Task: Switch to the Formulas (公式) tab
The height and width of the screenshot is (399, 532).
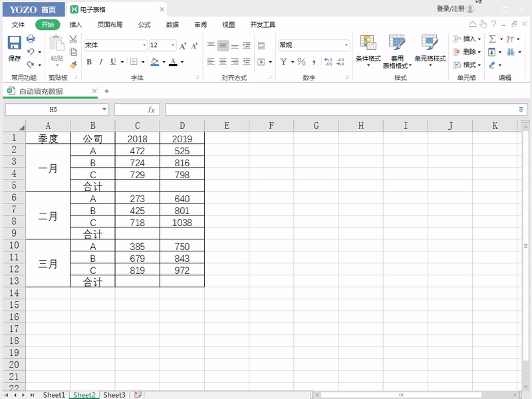Action: [144, 25]
